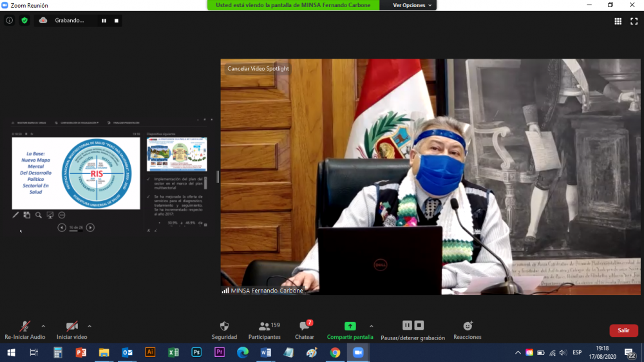Expand audio options arrow next to microphone

43,326
